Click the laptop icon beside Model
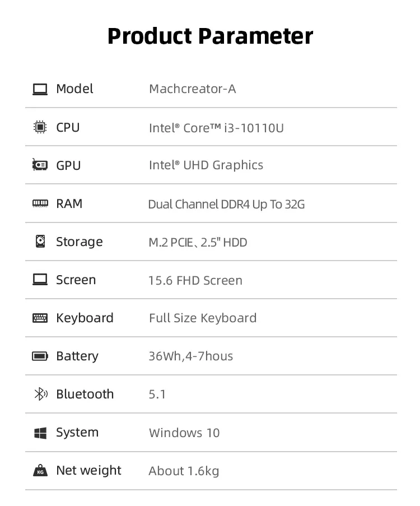 40,89
